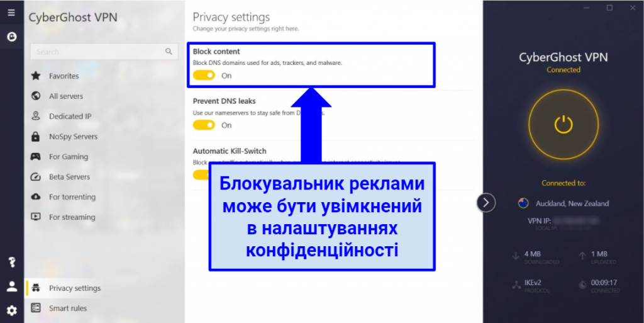Image resolution: width=644 pixels, height=323 pixels.
Task: Open For streaming server list
Action: (72, 217)
